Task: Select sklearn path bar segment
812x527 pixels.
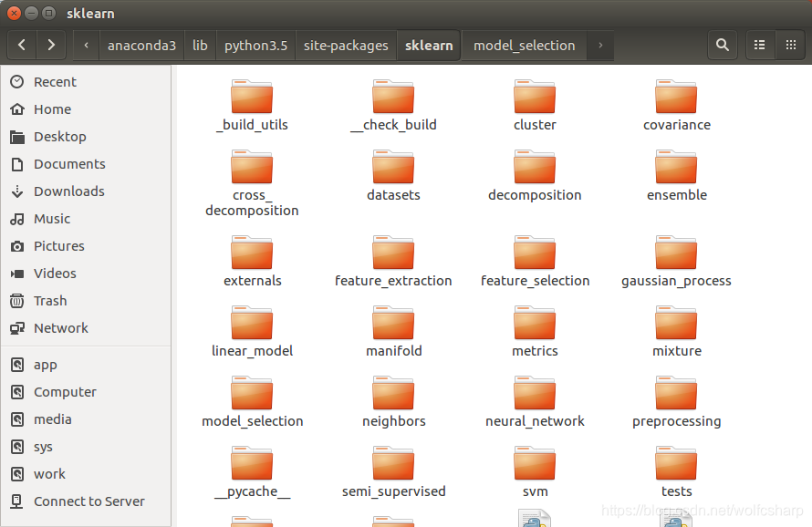Action: tap(429, 46)
